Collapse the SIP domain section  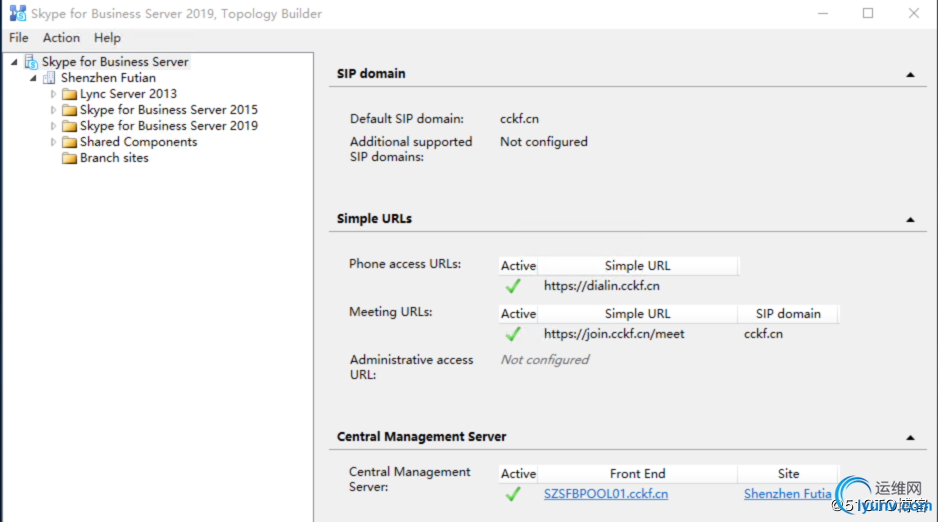pos(910,75)
